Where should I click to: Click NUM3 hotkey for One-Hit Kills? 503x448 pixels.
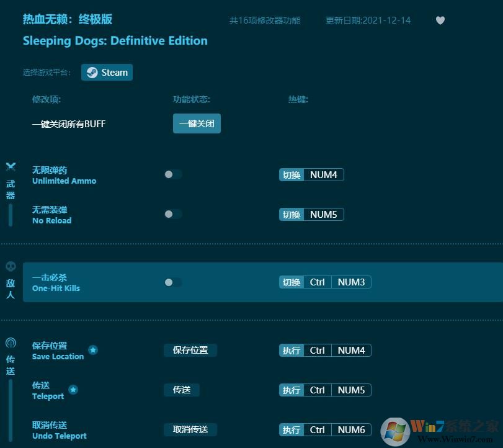coord(351,282)
